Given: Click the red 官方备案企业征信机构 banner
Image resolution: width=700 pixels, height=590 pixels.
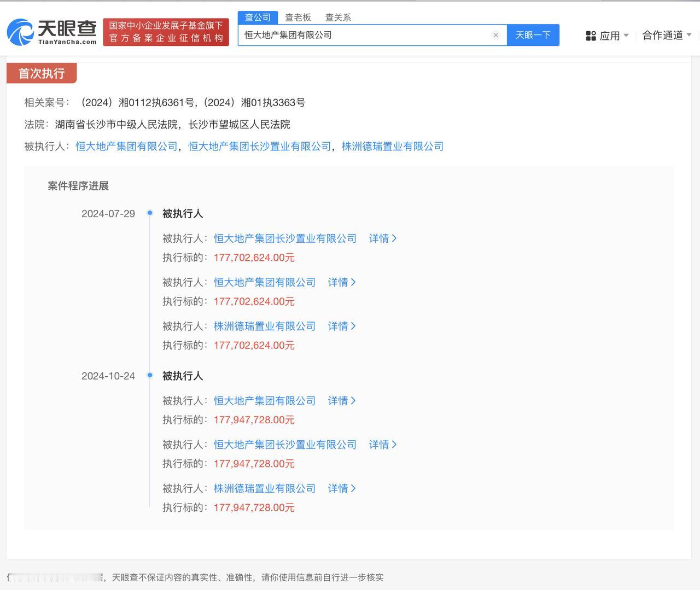Looking at the screenshot, I should point(166,32).
